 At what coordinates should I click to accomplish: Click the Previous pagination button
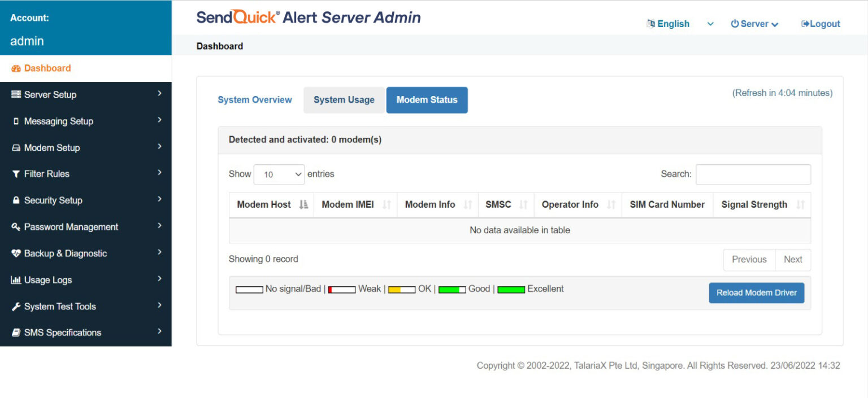pyautogui.click(x=749, y=260)
